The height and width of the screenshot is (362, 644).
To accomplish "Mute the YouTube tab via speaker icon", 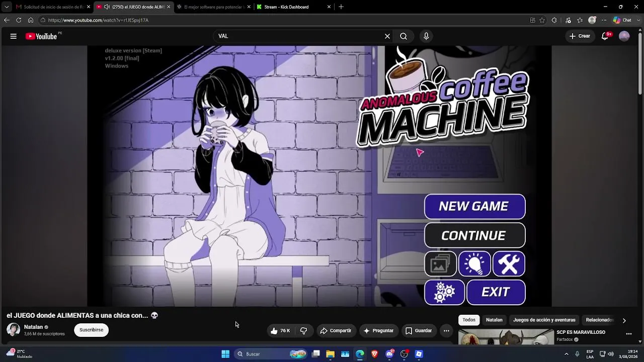I will pyautogui.click(x=107, y=7).
